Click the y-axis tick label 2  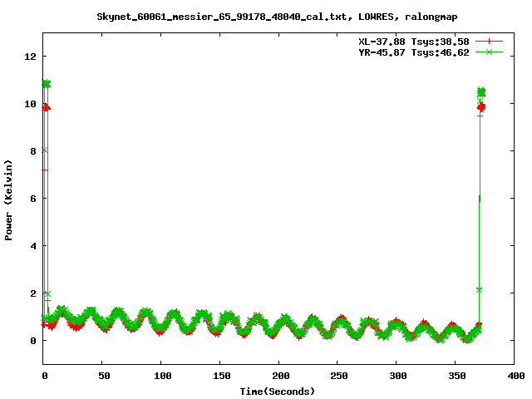pyautogui.click(x=33, y=293)
